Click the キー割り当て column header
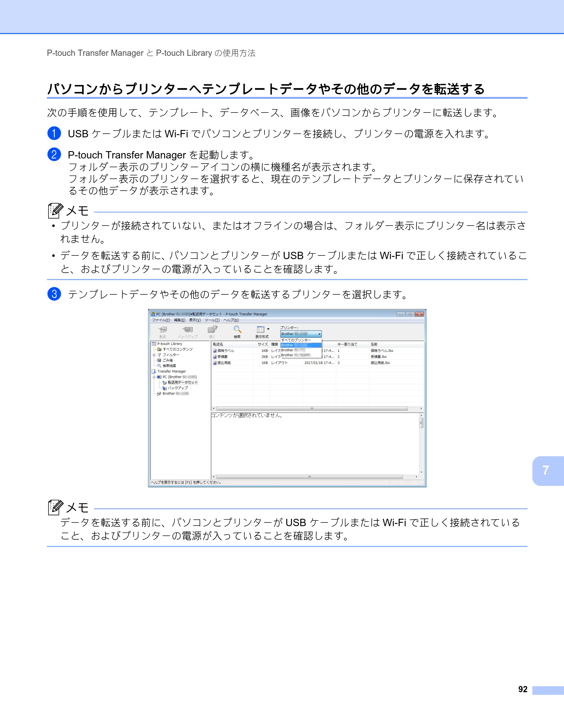Image resolution: width=564 pixels, height=728 pixels. [352, 344]
